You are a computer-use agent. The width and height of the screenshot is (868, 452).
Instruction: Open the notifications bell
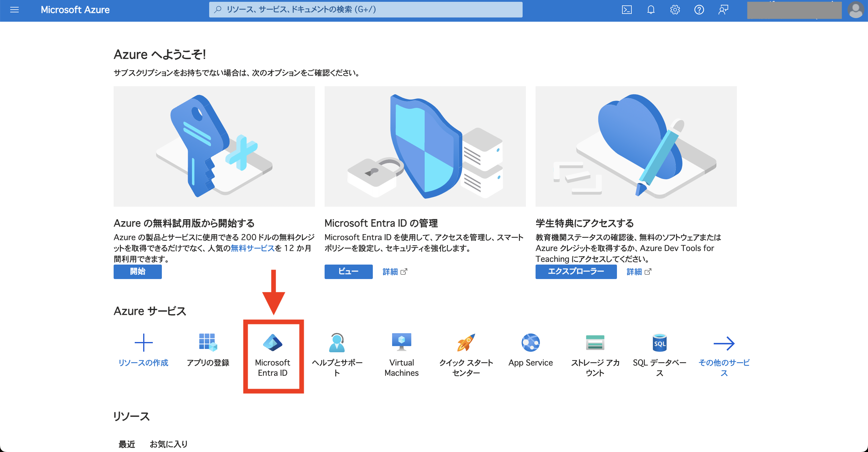pyautogui.click(x=651, y=10)
